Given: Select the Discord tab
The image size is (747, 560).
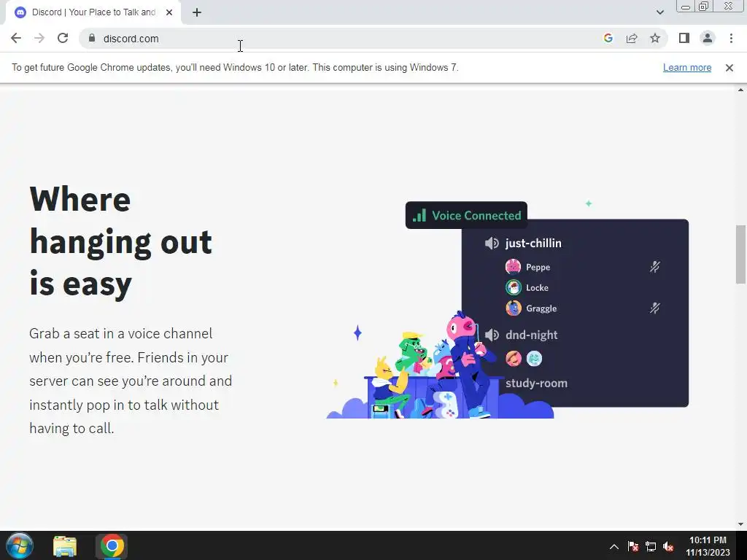Looking at the screenshot, I should pos(93,12).
